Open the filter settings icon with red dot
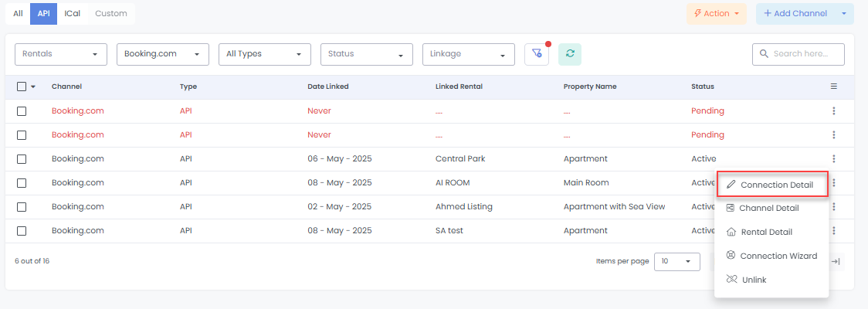The width and height of the screenshot is (868, 309). point(537,54)
